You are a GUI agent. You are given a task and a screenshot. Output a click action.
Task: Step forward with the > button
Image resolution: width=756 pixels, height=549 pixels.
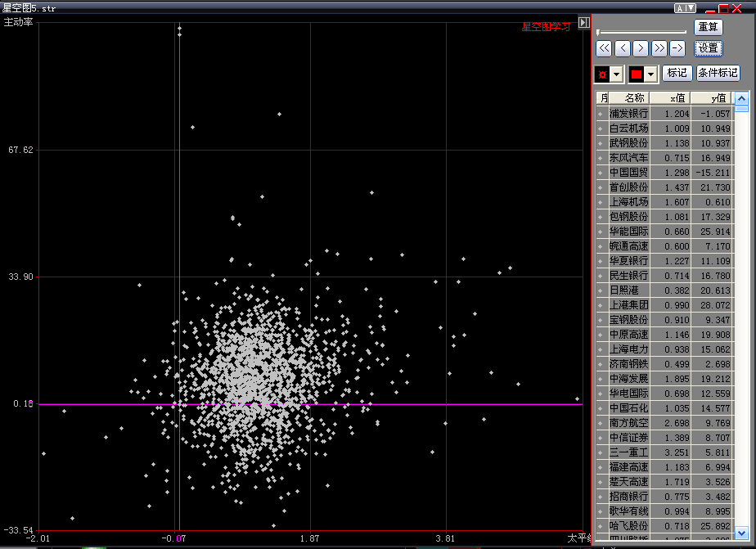pyautogui.click(x=641, y=48)
